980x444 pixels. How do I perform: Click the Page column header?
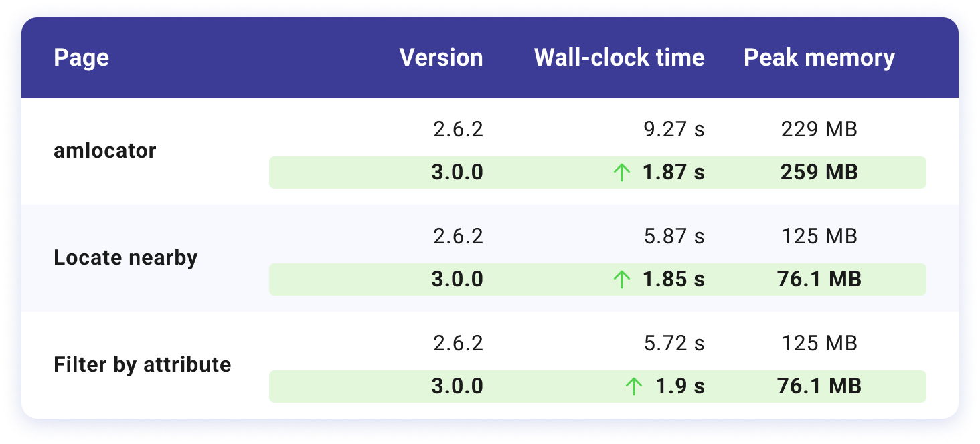pos(81,58)
